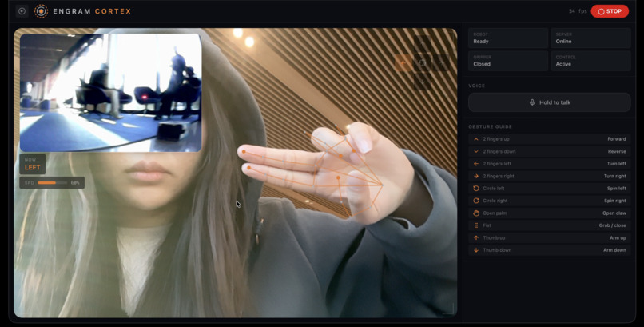Click the Forward action label
The height and width of the screenshot is (327, 644).
click(x=617, y=139)
